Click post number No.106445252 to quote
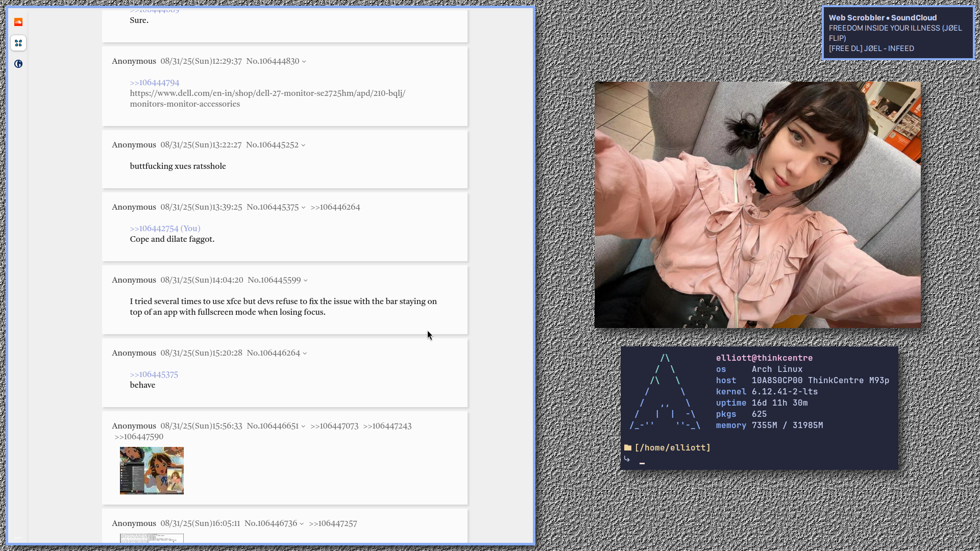The image size is (980, 551). [272, 145]
